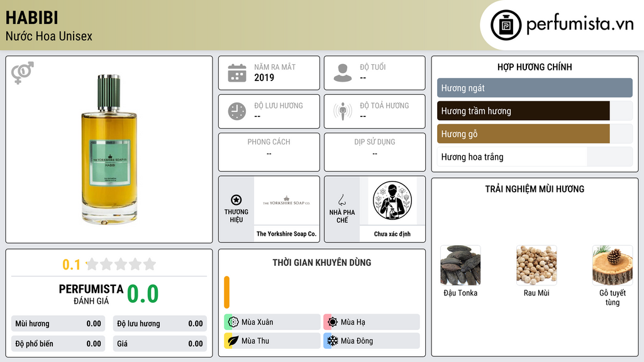The image size is (644, 362).
Task: Select the Gỗ tuyết tùng note image
Action: coord(613,265)
